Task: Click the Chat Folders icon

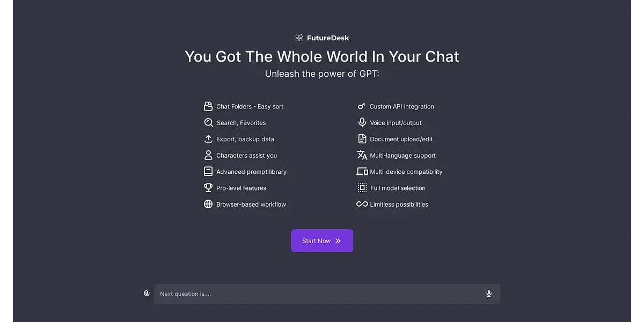Action: pyautogui.click(x=208, y=106)
